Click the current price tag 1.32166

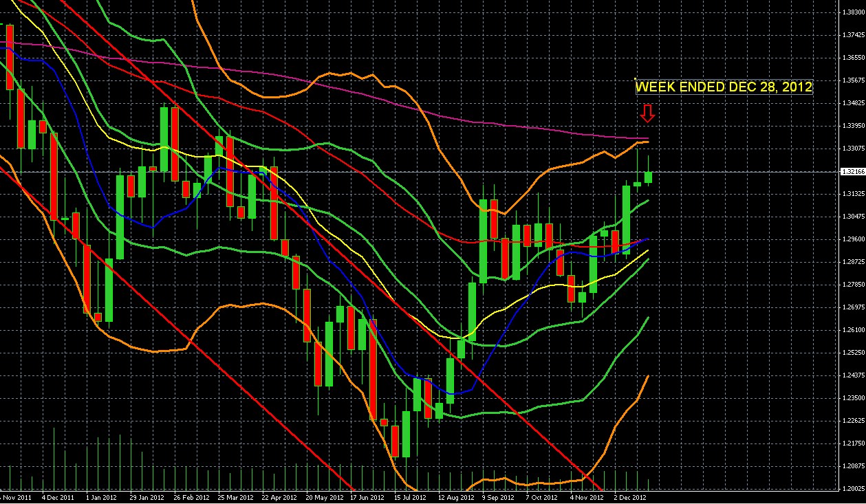click(853, 172)
